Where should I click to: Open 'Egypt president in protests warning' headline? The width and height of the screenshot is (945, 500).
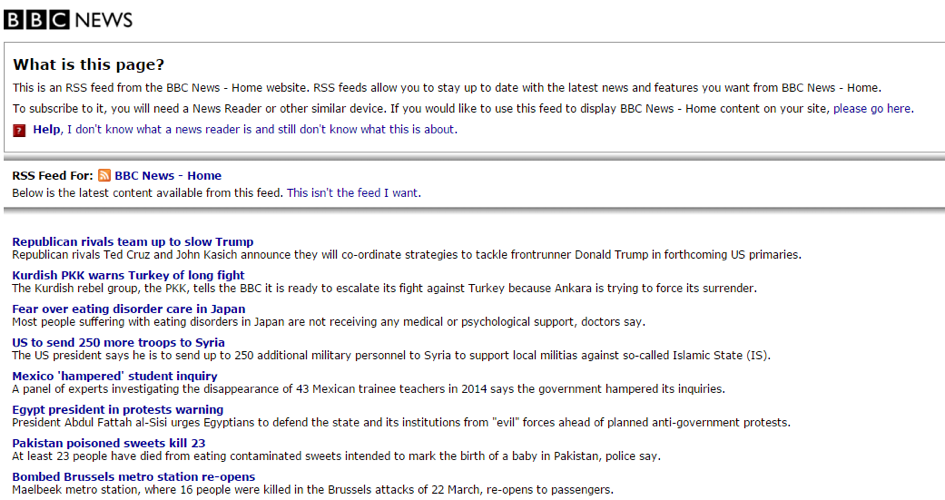click(x=118, y=410)
